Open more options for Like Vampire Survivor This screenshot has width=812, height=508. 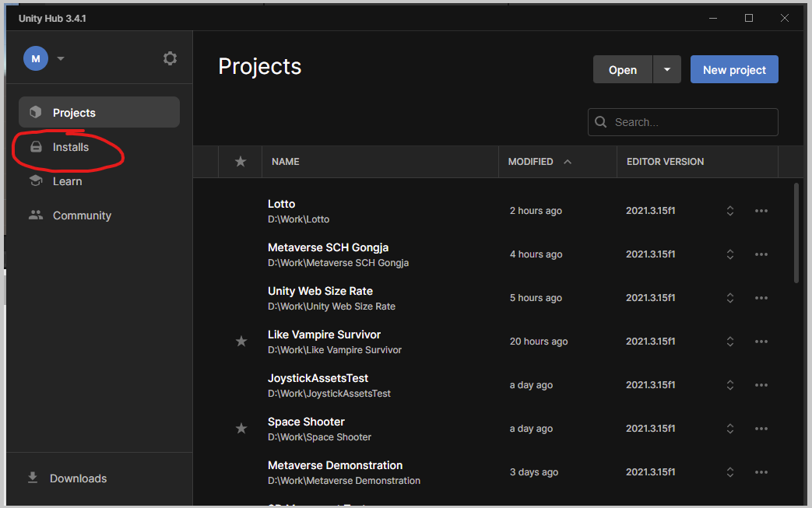tap(761, 342)
